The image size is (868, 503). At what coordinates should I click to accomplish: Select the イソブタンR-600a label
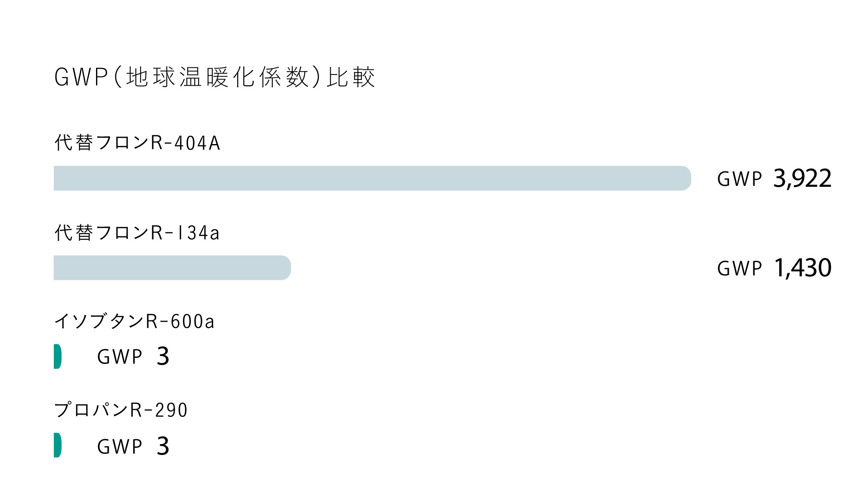pos(134,322)
